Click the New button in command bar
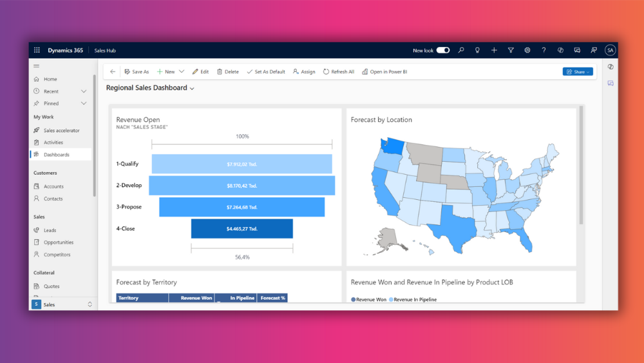The image size is (644, 363). 166,72
